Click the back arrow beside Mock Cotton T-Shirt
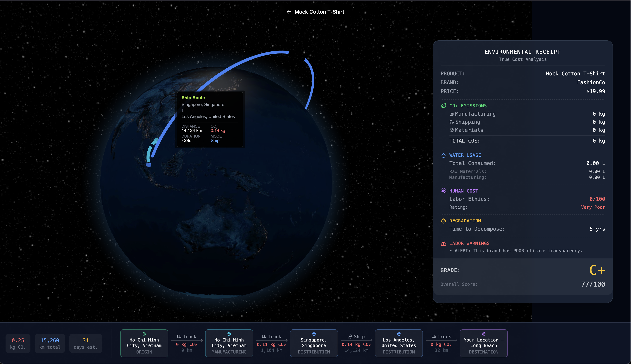 (289, 12)
